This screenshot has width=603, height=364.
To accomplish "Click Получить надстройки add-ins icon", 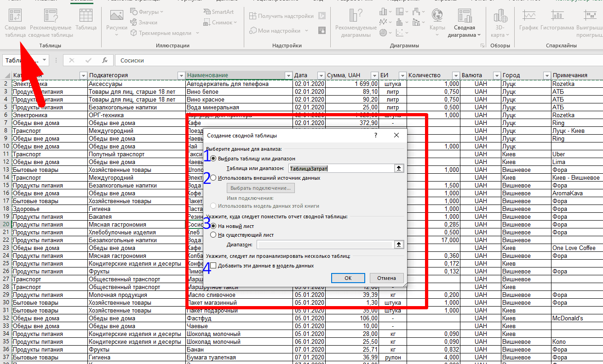I will (281, 16).
